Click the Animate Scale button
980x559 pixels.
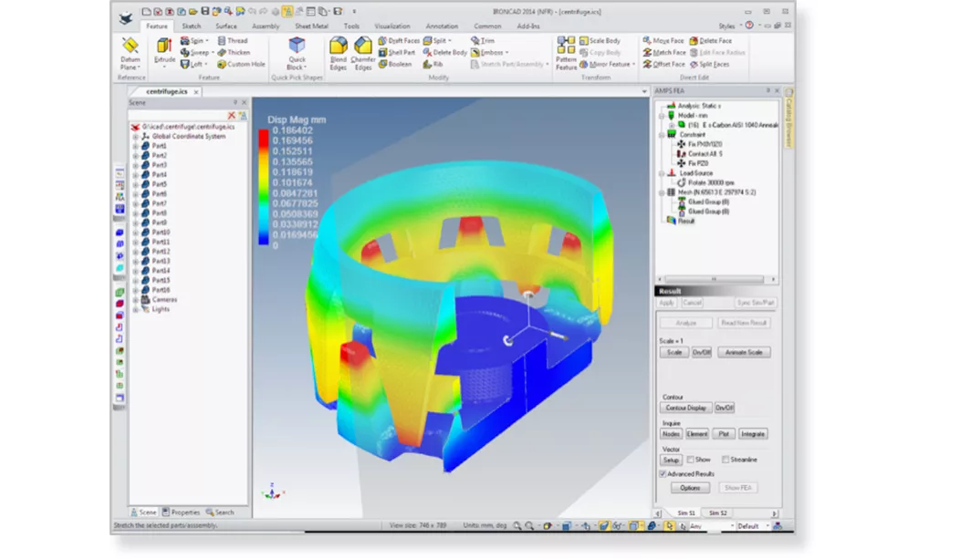point(745,352)
